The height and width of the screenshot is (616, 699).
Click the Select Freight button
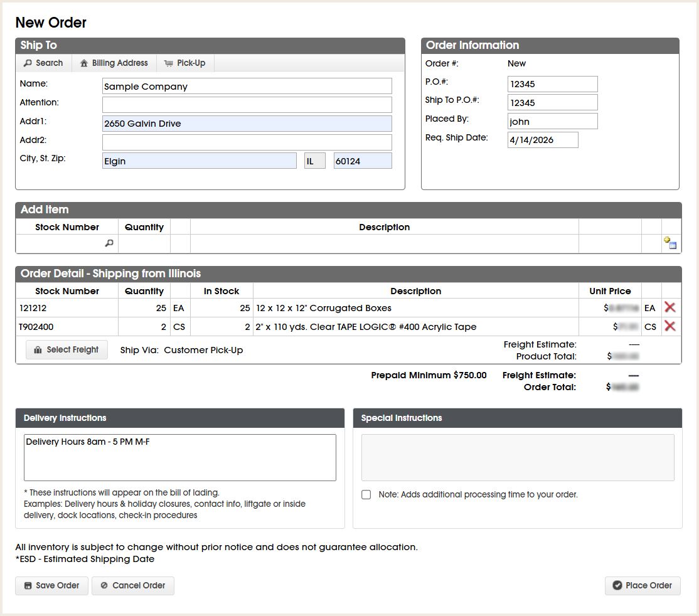click(67, 350)
